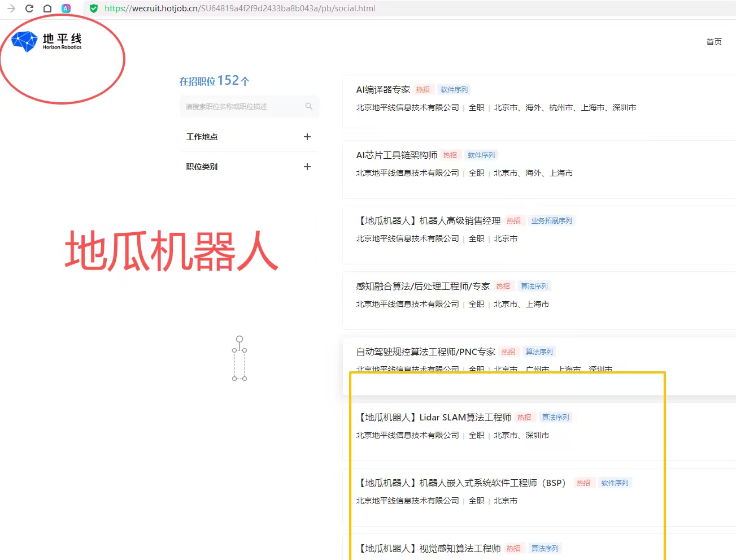Click the browser forward arrow
The width and height of the screenshot is (736, 560).
click(11, 8)
